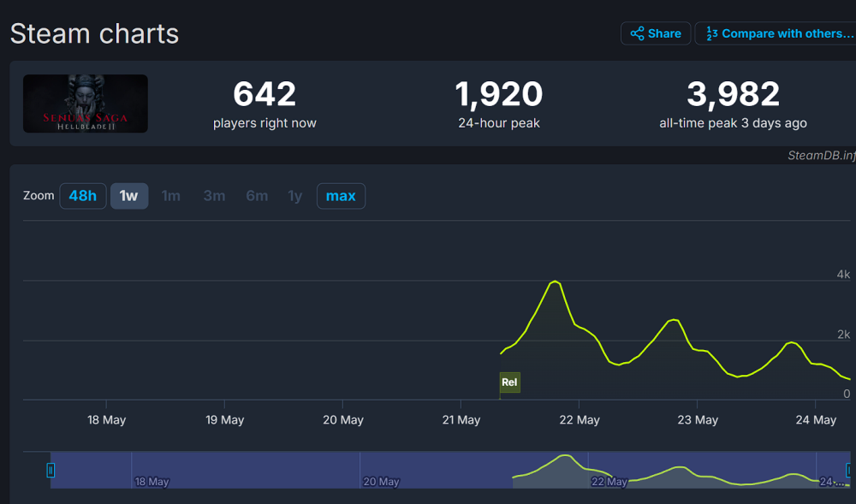
Task: Pick the 6m zoom range
Action: pyautogui.click(x=257, y=196)
